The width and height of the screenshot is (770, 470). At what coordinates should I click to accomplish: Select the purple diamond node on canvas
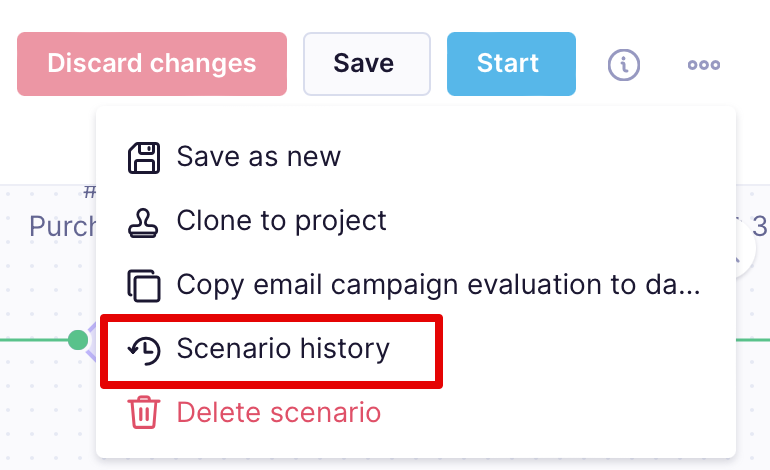[x=90, y=343]
